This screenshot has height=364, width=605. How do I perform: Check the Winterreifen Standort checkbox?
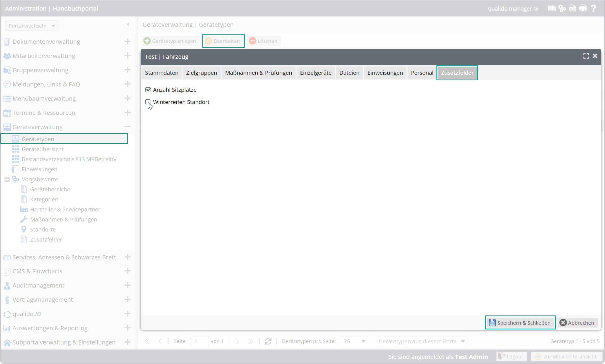click(x=148, y=102)
